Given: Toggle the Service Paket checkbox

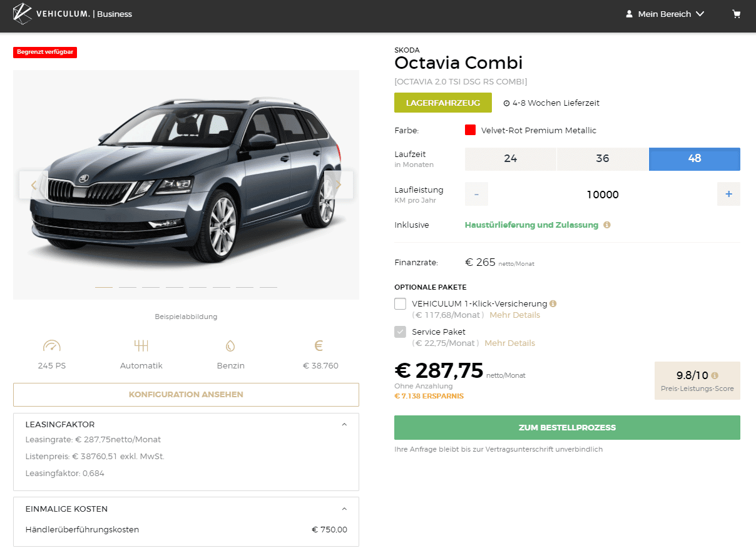Looking at the screenshot, I should pos(401,332).
